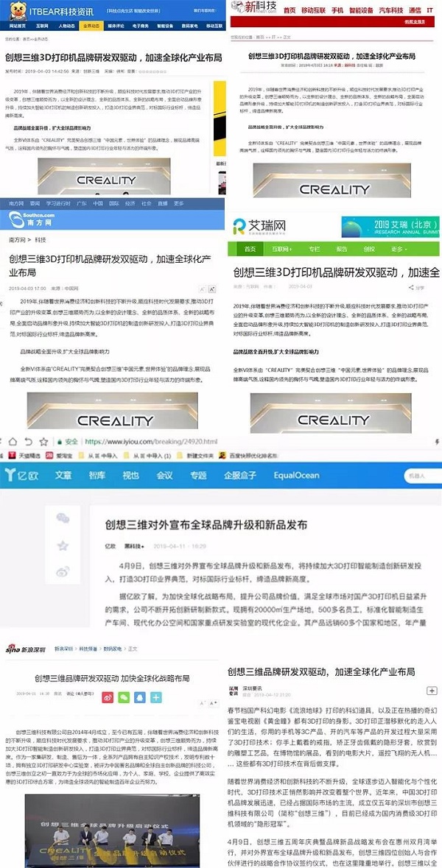The height and width of the screenshot is (868, 442).
Task: Expand the plus button beside the 深圳要讯 article
Action: [432, 692]
